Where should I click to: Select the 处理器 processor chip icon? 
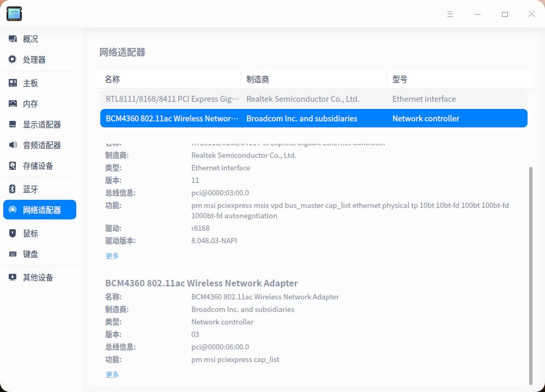(13, 59)
